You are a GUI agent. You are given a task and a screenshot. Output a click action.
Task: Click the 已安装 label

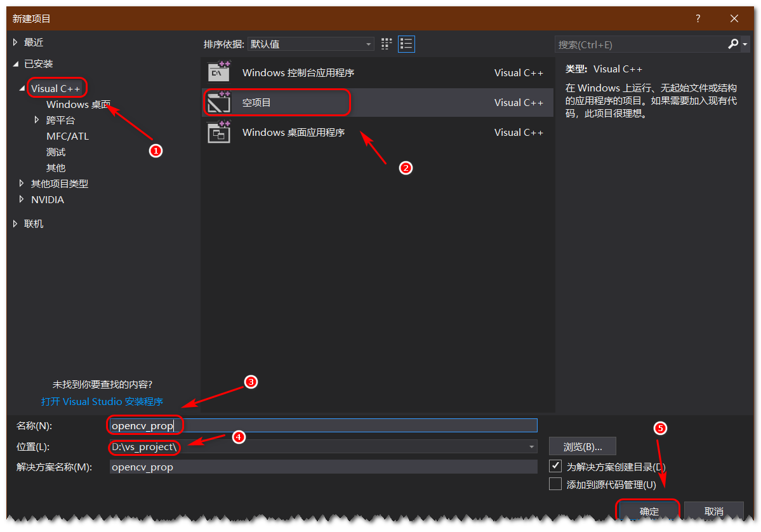pos(38,63)
